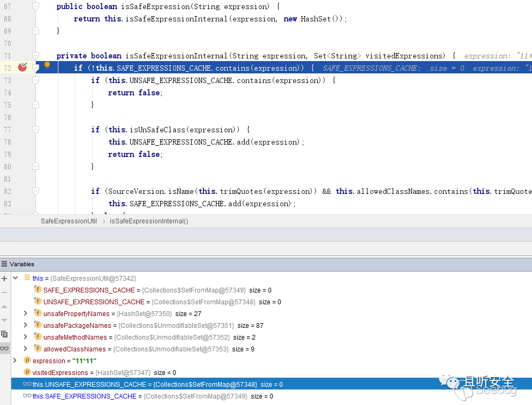The height and width of the screenshot is (405, 532).
Task: Click the Duplicate Watch copy icon
Action: [5, 334]
